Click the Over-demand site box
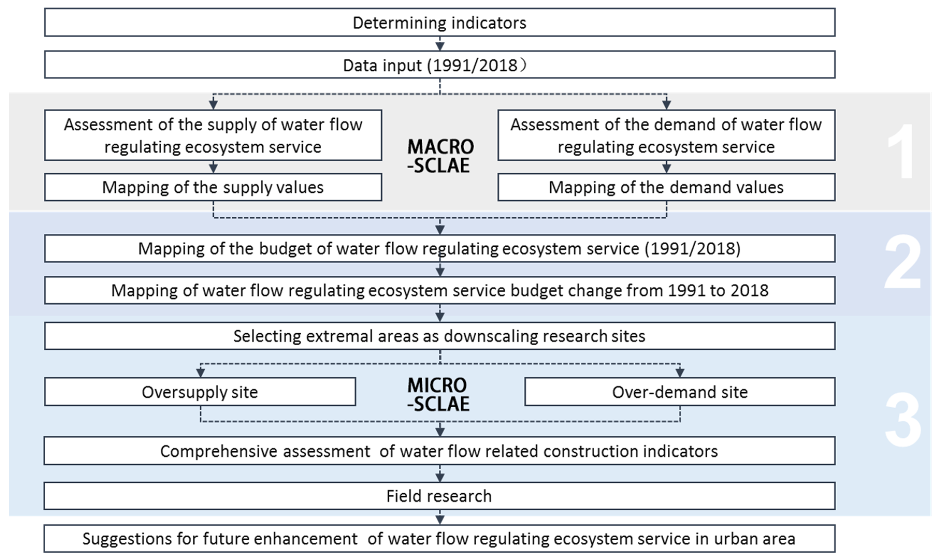 (x=680, y=392)
